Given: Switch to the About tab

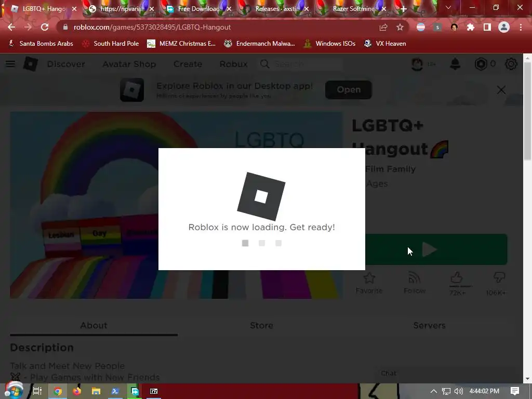Looking at the screenshot, I should (94, 325).
